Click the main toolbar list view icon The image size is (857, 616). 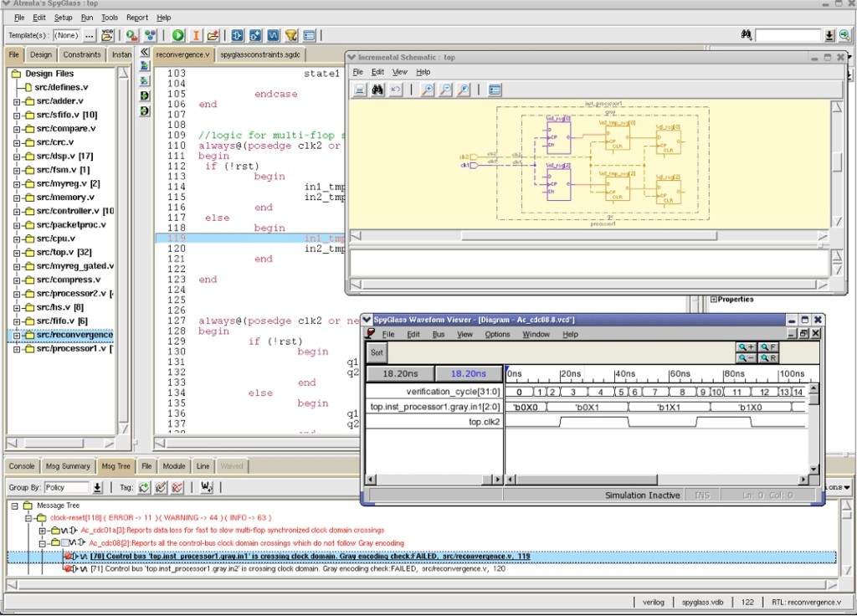[309, 35]
